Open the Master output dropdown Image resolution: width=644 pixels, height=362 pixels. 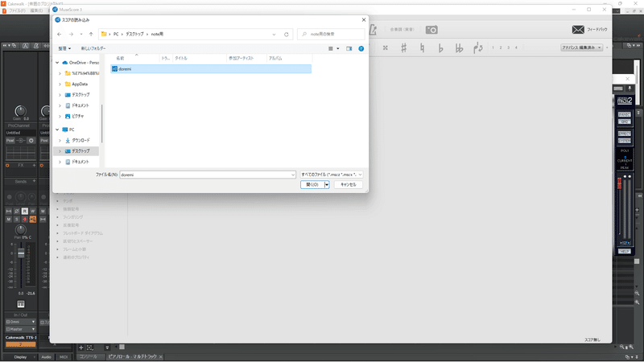20,329
